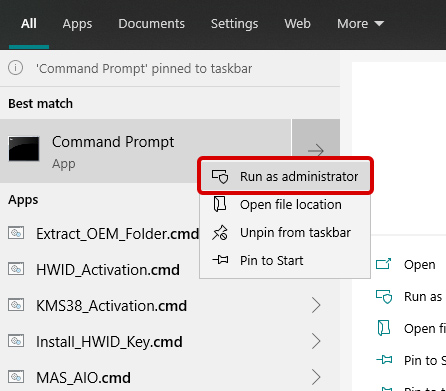Switch to the All search tab

(x=29, y=24)
